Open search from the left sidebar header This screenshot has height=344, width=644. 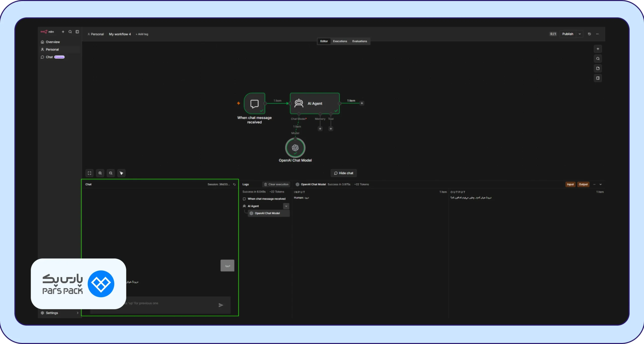[x=70, y=32]
